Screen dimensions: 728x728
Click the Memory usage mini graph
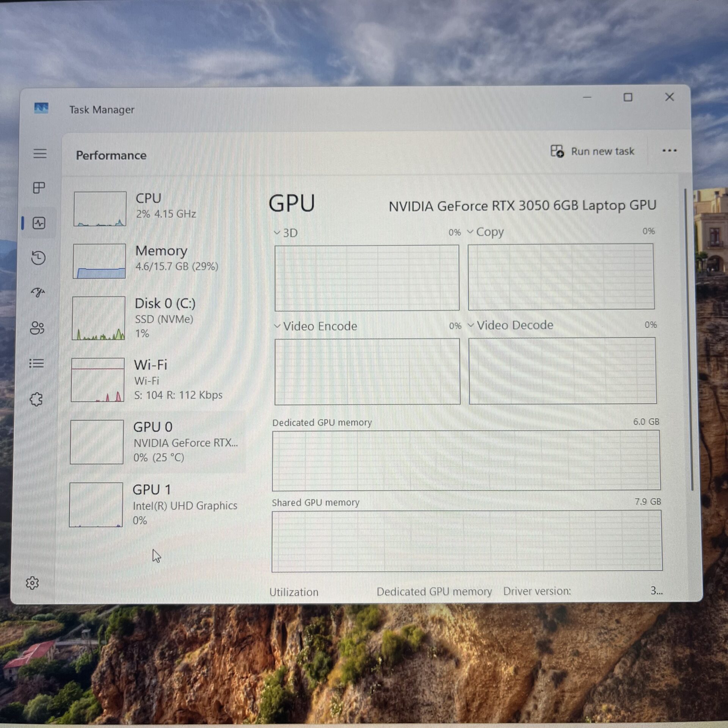[x=99, y=261]
